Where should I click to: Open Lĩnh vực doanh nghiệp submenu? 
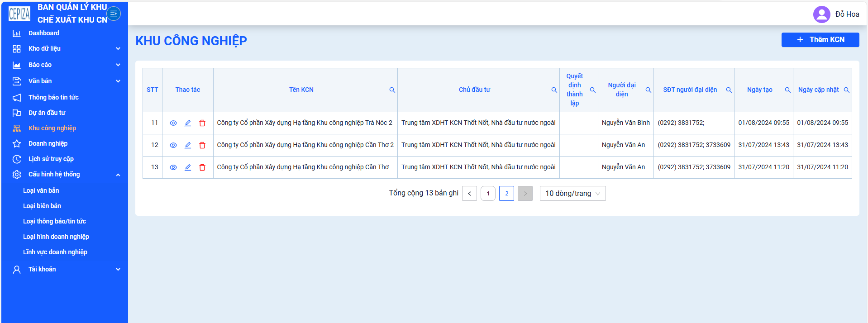click(55, 252)
